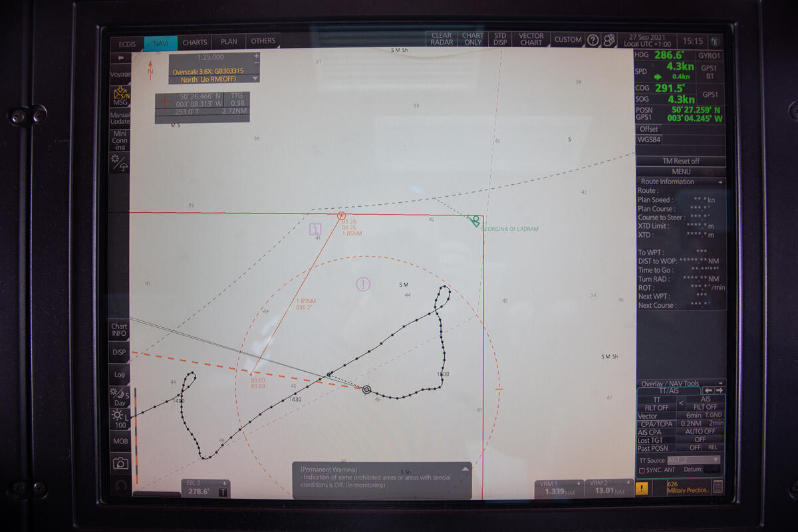798x532 pixels.
Task: Open the Mini Conning display
Action: coord(120,140)
